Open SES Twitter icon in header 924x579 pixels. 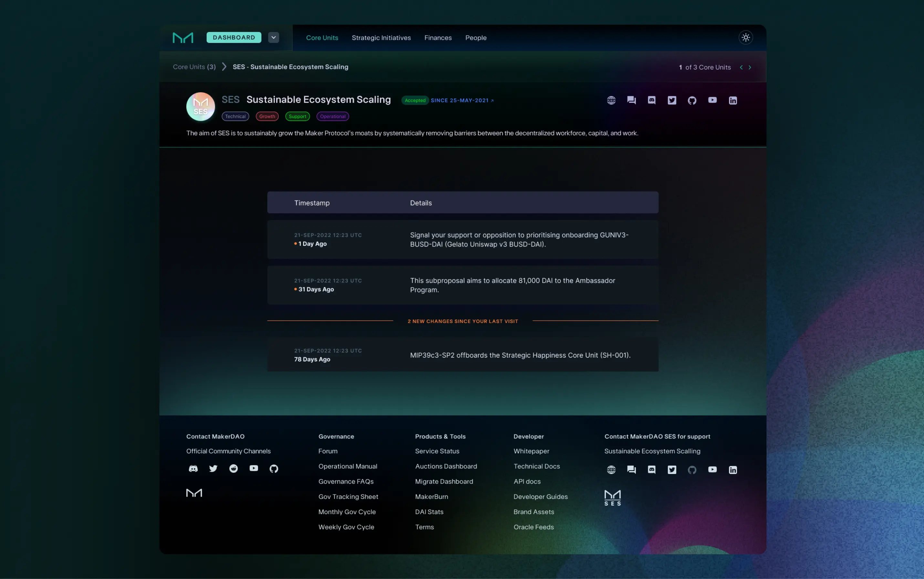[672, 100]
